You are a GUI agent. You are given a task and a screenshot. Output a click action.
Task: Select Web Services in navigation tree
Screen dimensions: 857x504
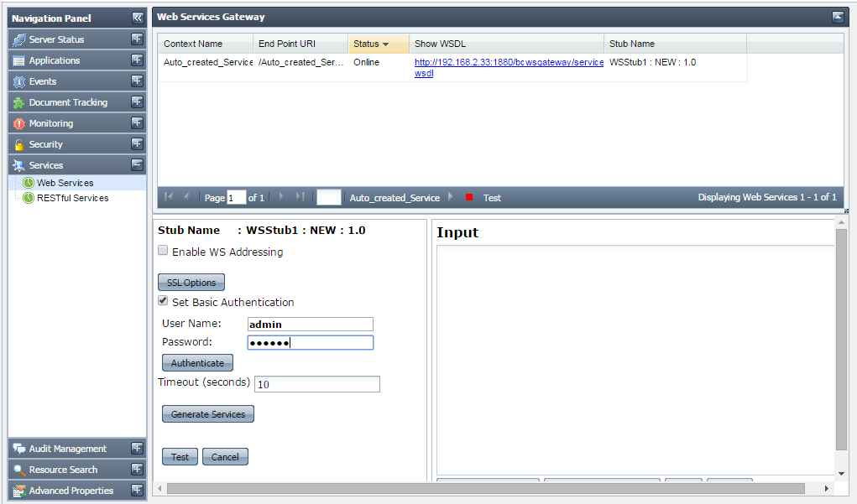click(x=65, y=183)
